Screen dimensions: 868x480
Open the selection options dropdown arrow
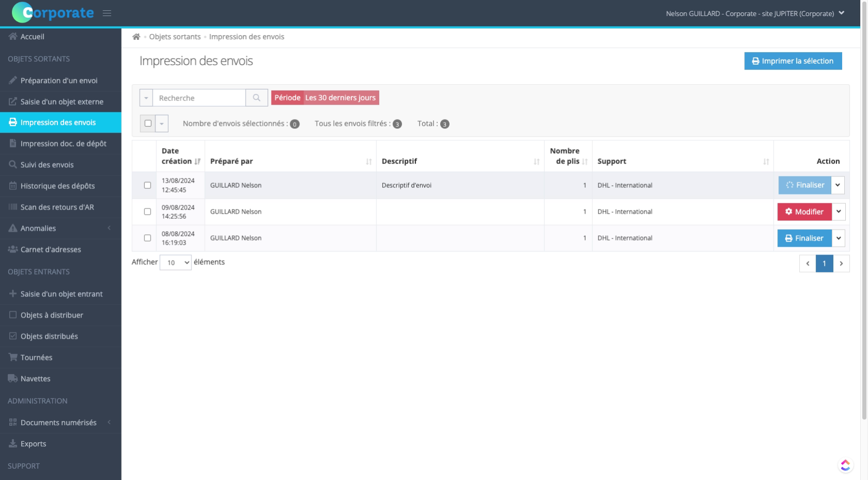coord(161,124)
